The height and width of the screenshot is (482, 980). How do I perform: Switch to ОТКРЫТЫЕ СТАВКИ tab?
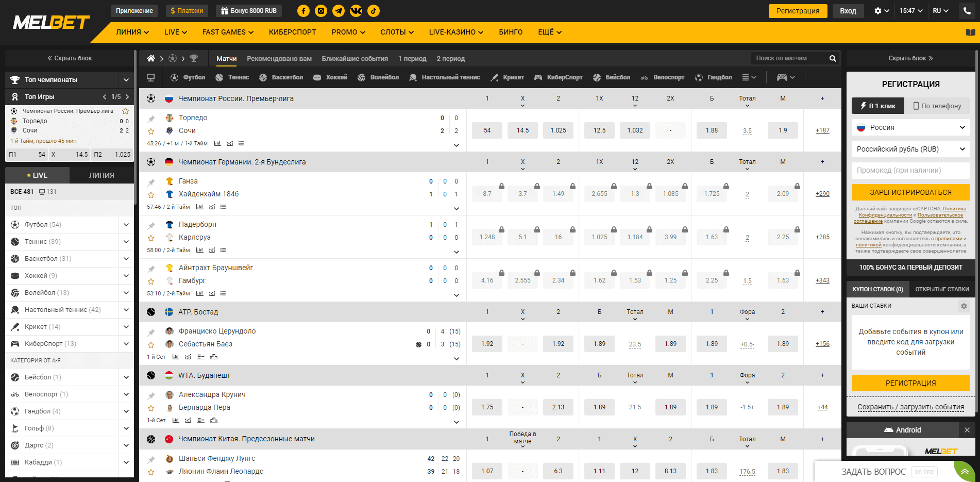click(x=942, y=289)
